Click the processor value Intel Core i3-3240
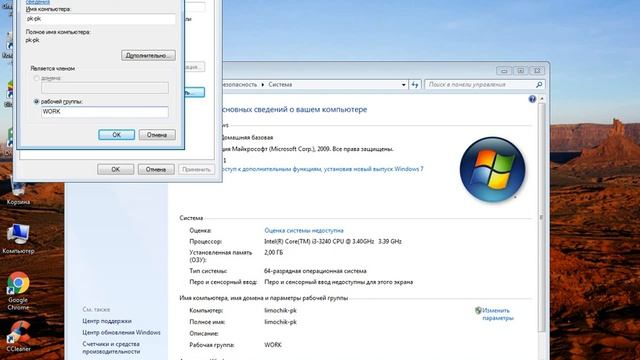Viewport: 640px width, 360px height. [x=333, y=241]
